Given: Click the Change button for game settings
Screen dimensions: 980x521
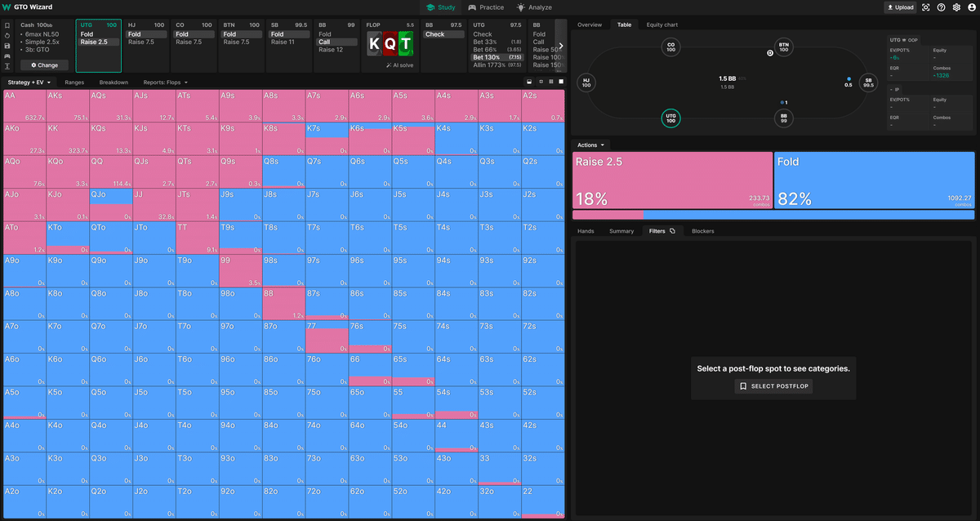Looking at the screenshot, I should (43, 65).
